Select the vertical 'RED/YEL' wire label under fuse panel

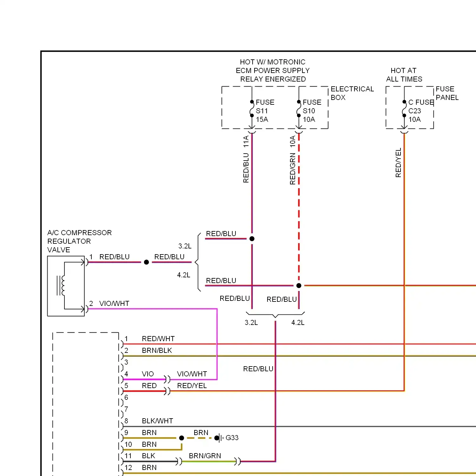click(398, 162)
